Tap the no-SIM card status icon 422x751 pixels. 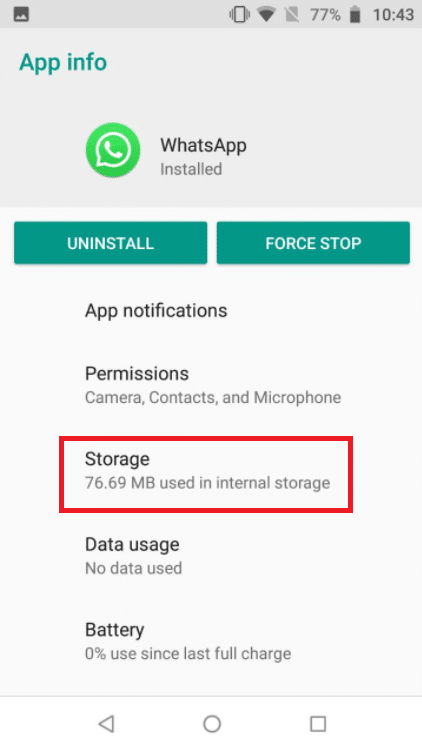tap(292, 15)
